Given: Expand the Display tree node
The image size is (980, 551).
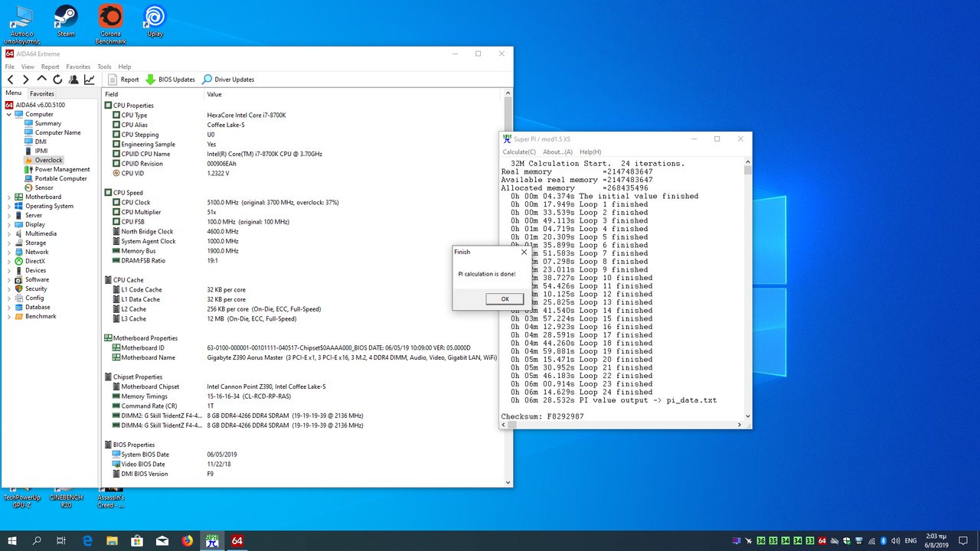Looking at the screenshot, I should (x=9, y=224).
